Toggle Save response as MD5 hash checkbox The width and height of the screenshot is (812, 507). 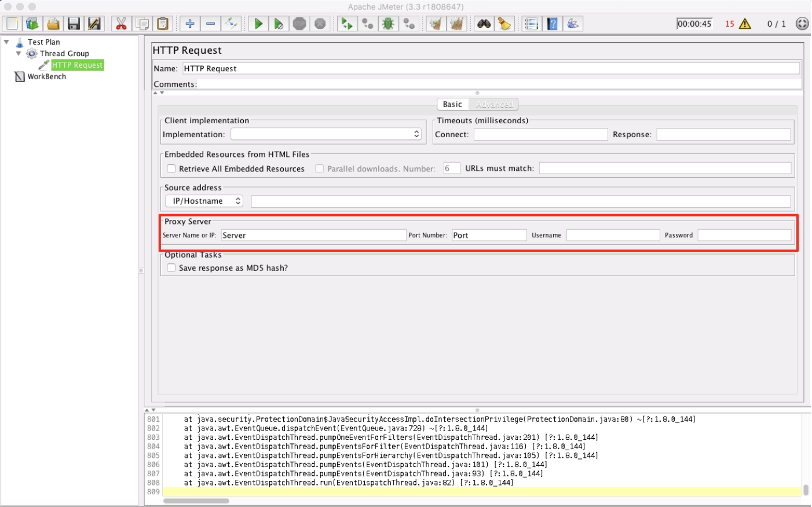point(171,268)
